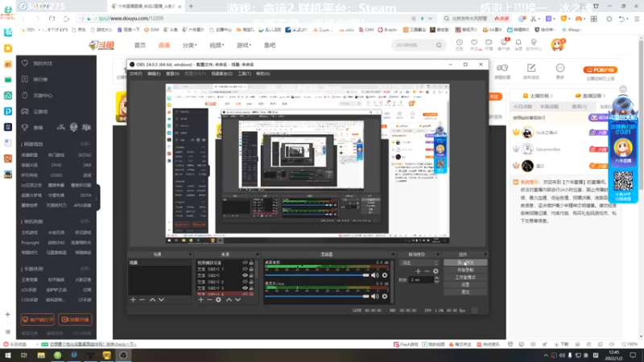The image size is (644, 362).
Task: Click the orange PC客户端 button
Action: pyautogui.click(x=600, y=70)
